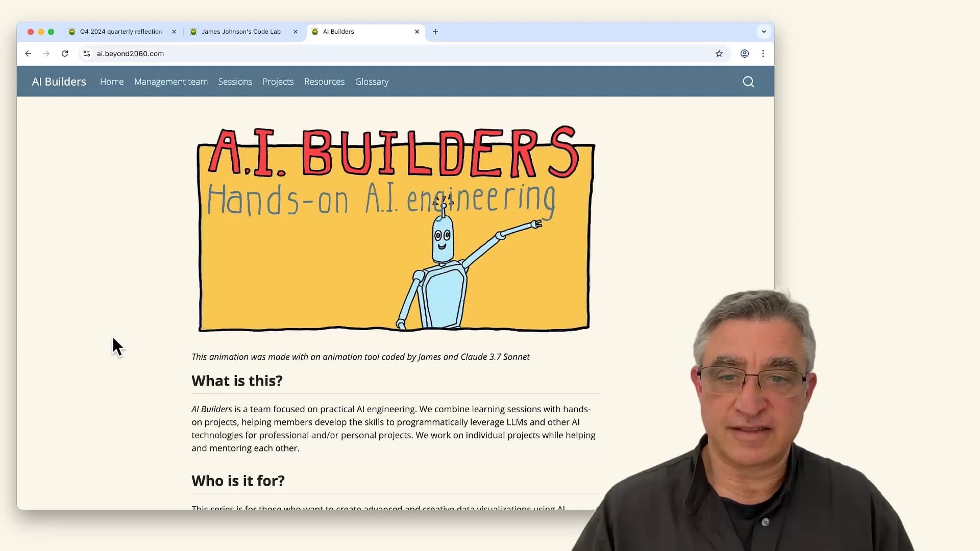Navigate to Resources
The width and height of the screenshot is (980, 551).
(x=324, y=82)
